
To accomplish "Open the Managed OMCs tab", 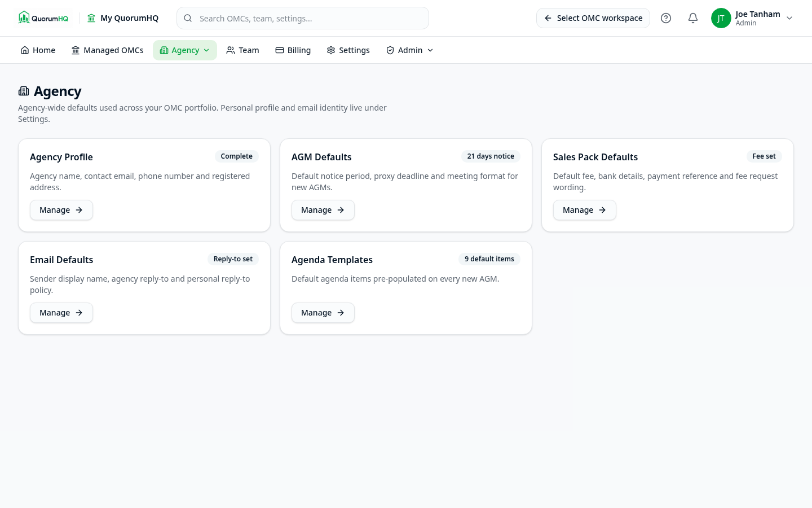I will (107, 50).
